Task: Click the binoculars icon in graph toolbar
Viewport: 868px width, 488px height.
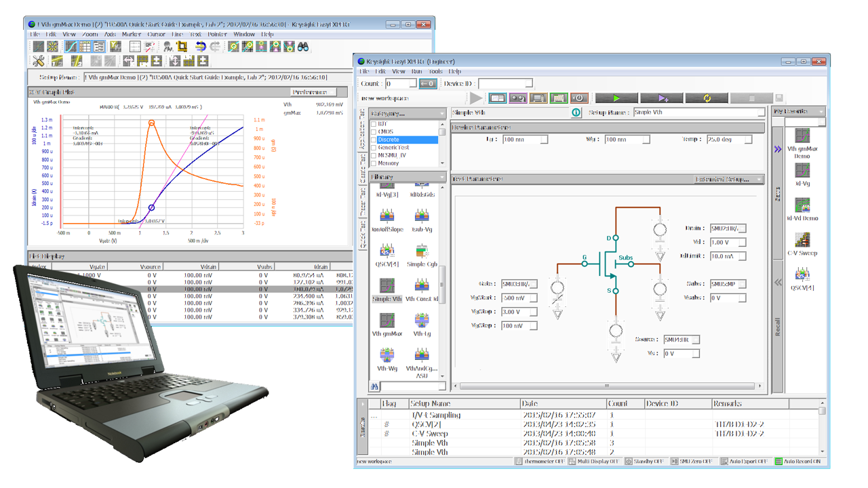Action: (302, 47)
